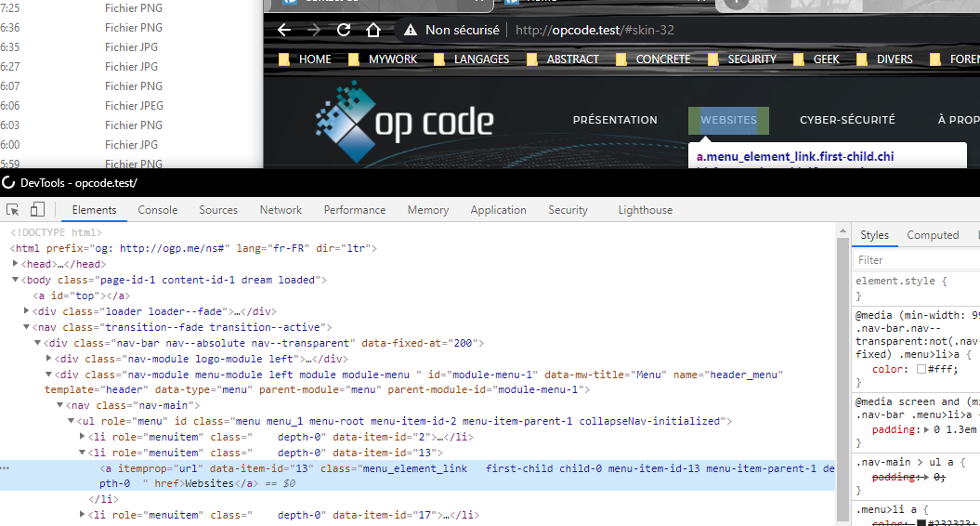
Task: Activate the DevTools inspect element picker
Action: [12, 210]
